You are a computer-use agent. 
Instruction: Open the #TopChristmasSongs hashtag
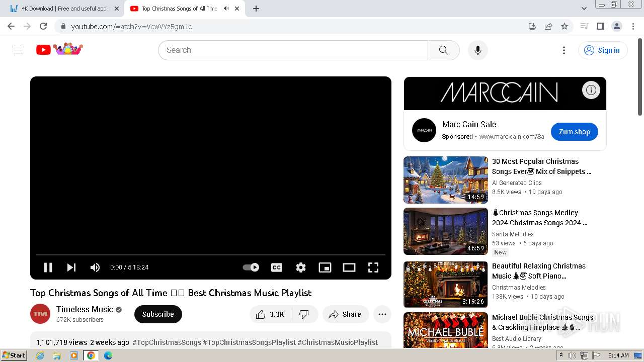pos(167,342)
